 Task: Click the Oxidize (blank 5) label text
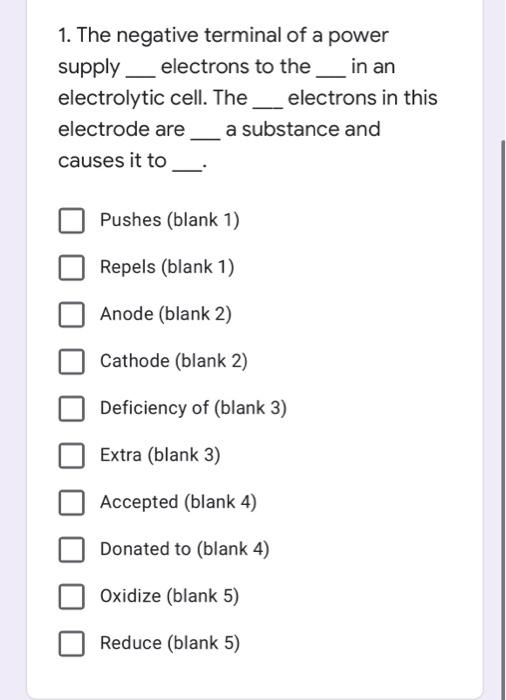pyautogui.click(x=170, y=596)
